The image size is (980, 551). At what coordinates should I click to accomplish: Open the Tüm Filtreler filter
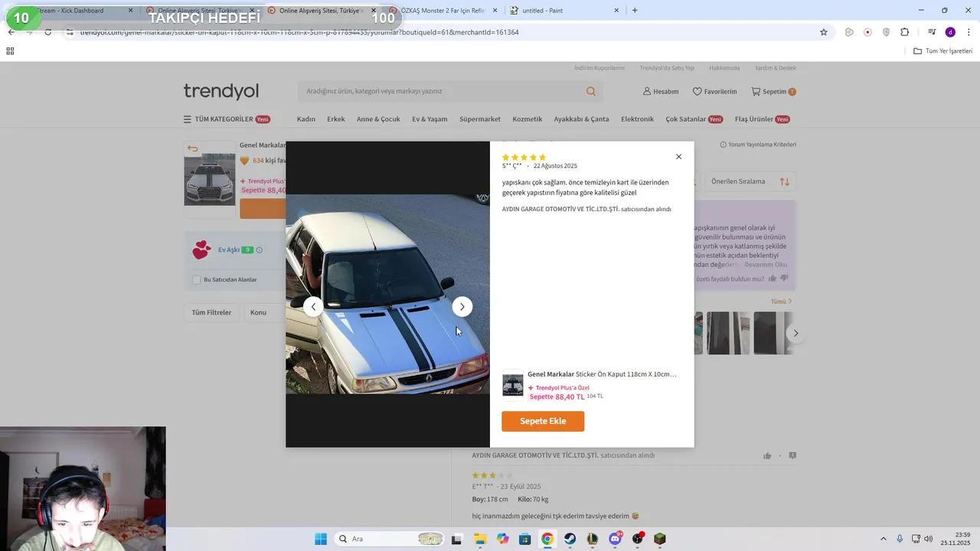(211, 312)
